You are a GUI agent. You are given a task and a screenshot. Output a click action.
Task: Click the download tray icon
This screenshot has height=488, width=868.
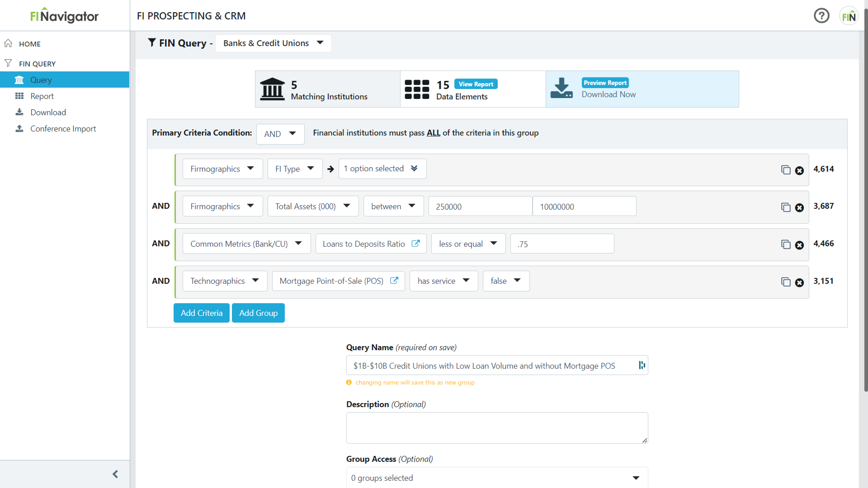click(561, 88)
